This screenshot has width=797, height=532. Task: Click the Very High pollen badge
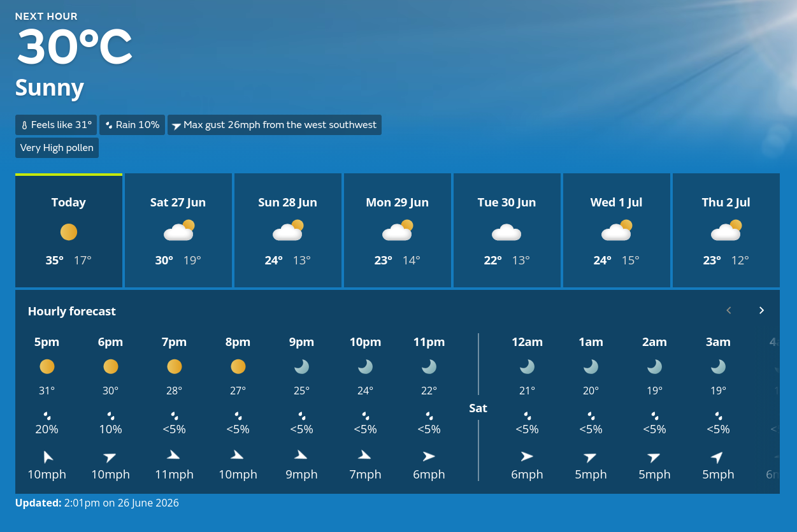[57, 148]
